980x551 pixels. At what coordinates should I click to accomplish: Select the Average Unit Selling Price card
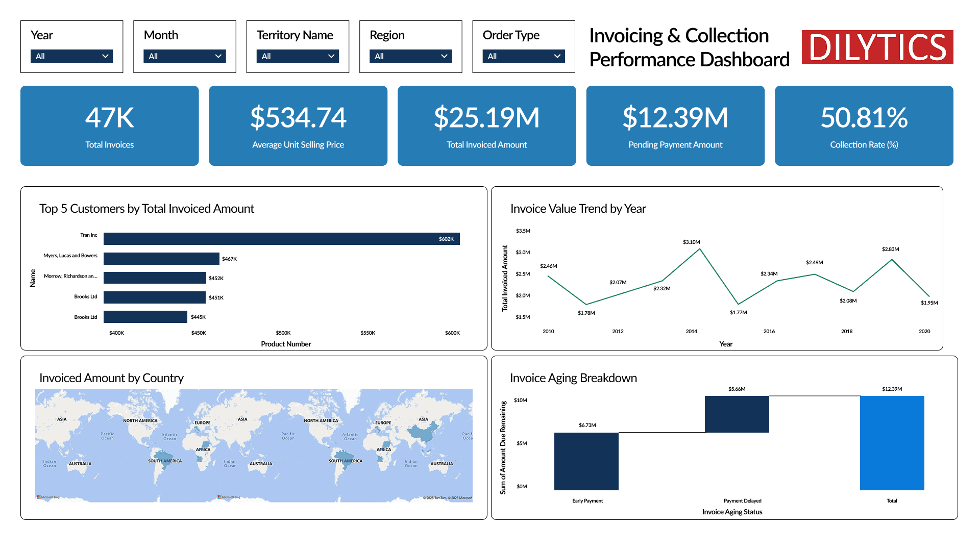[x=298, y=126]
